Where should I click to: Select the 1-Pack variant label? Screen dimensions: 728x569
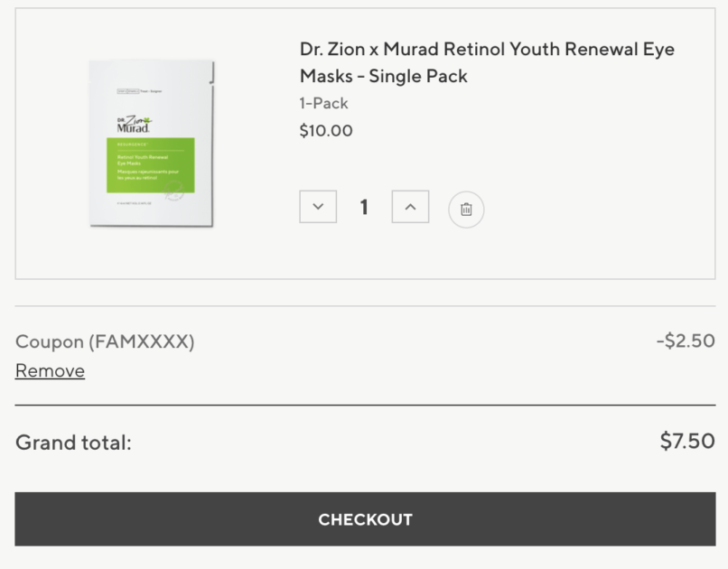coord(323,103)
